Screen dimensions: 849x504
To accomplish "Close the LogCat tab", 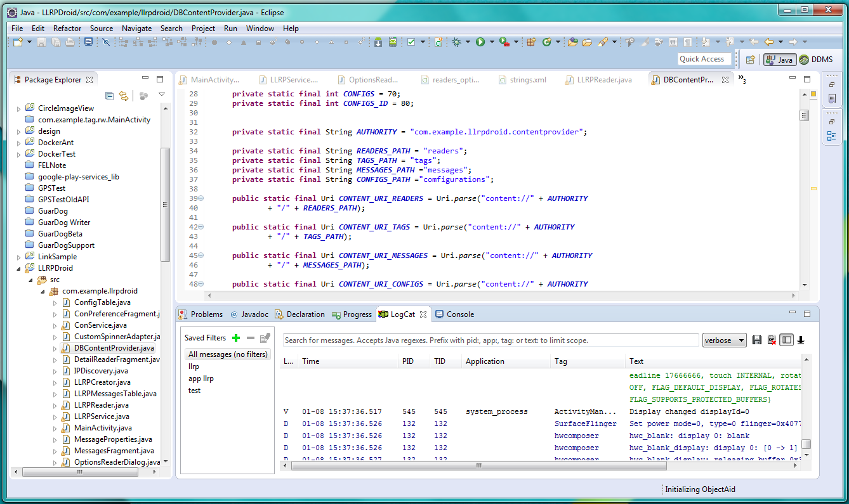I will (423, 314).
